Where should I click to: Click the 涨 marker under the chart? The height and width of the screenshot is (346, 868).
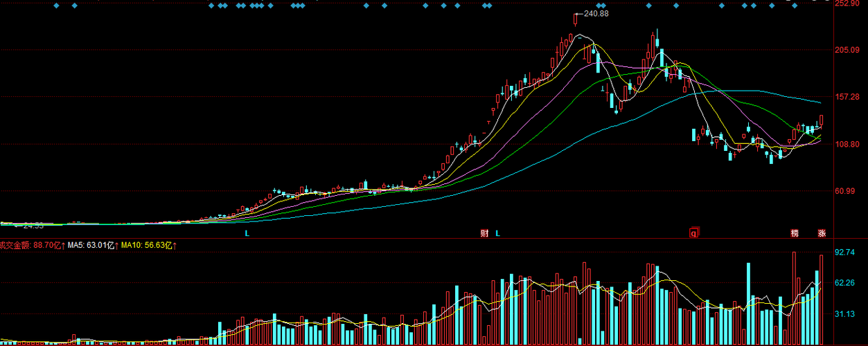pos(822,233)
